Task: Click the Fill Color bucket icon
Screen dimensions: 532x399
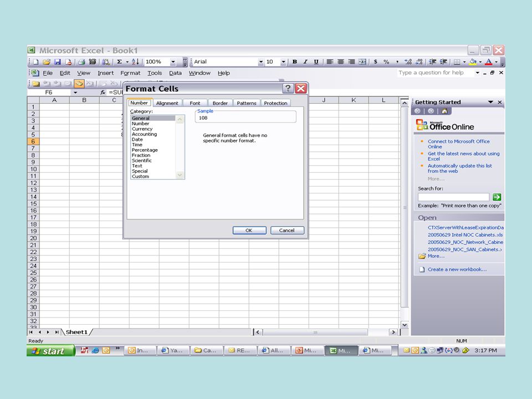Action: 473,62
